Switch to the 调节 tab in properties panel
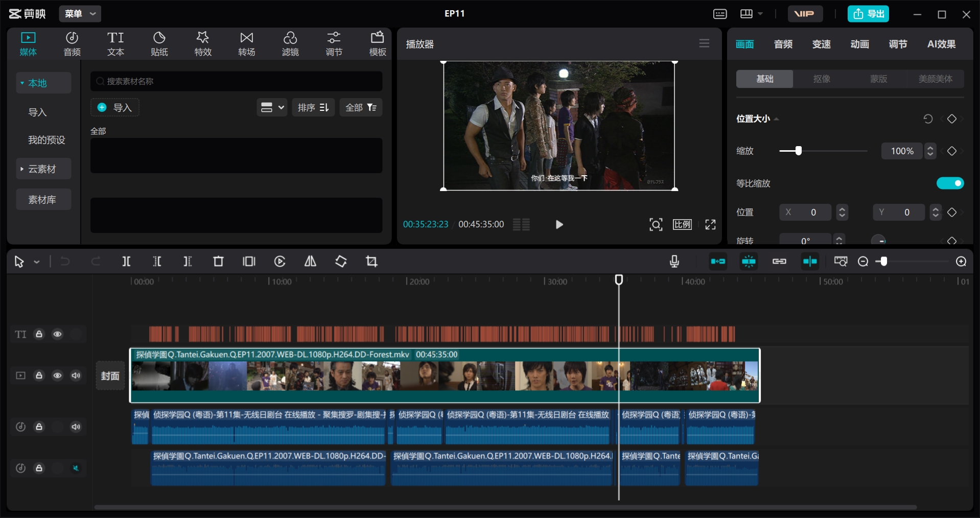 (898, 44)
